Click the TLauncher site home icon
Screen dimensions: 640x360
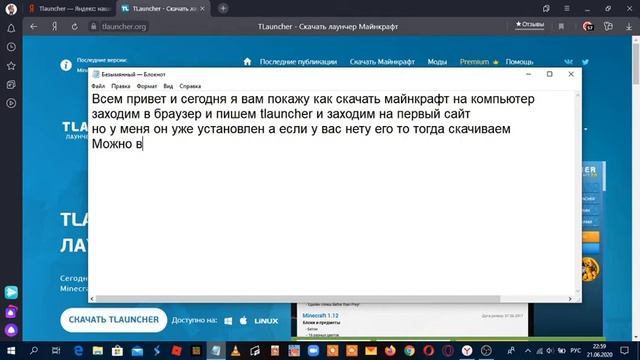click(x=247, y=62)
